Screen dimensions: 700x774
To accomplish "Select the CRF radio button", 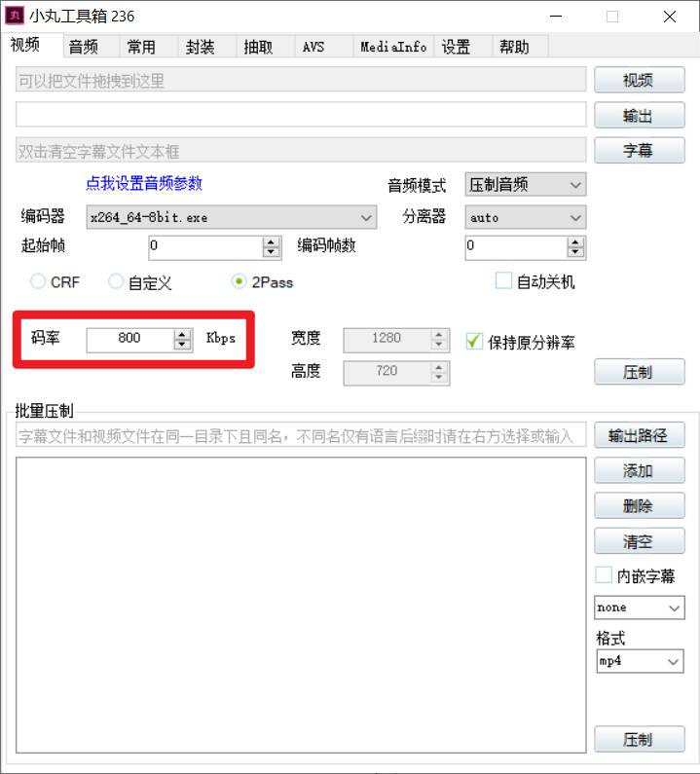I will click(39, 281).
